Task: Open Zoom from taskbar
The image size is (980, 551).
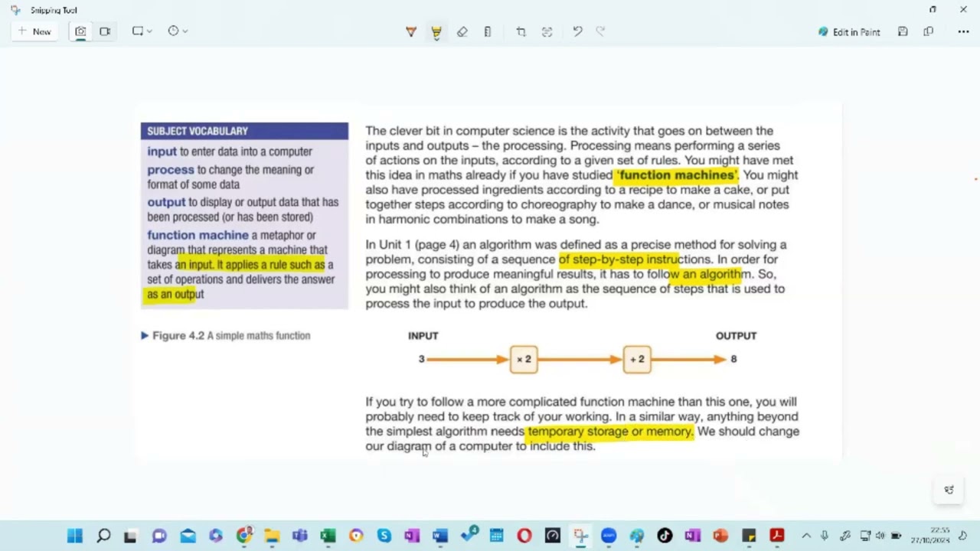Action: point(609,536)
